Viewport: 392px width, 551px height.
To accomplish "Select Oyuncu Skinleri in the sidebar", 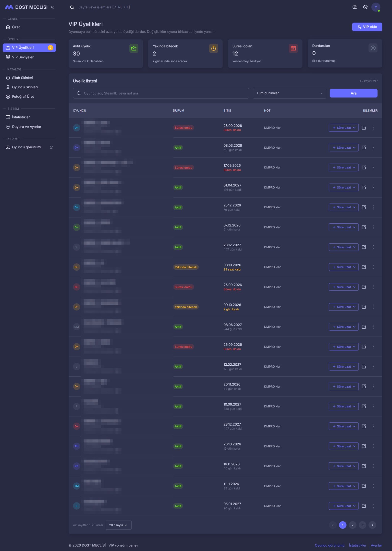I will click(29, 87).
